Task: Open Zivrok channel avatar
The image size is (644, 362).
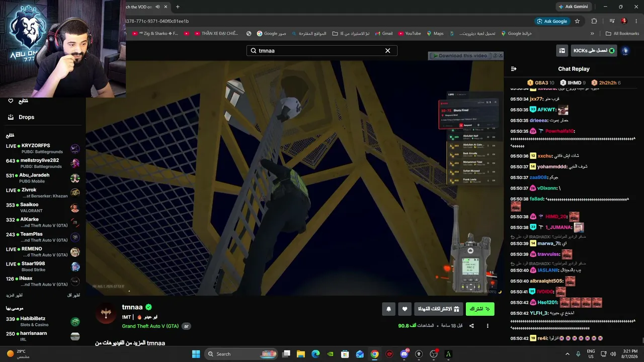Action: tap(75, 193)
